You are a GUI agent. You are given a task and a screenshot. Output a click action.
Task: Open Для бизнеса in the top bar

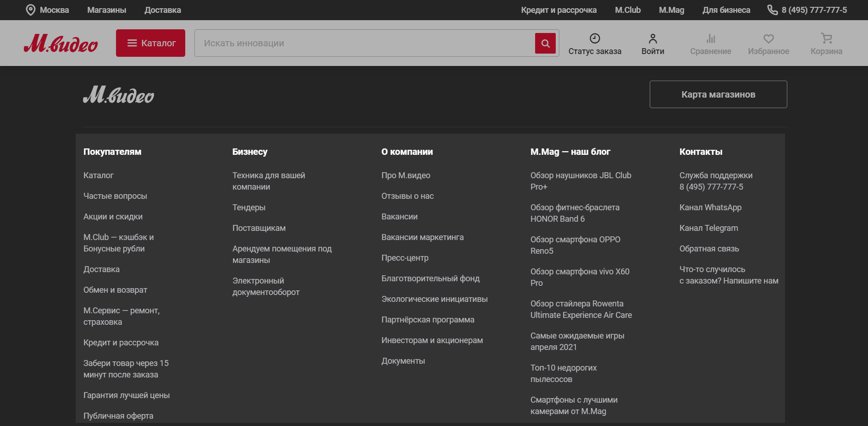coord(726,10)
